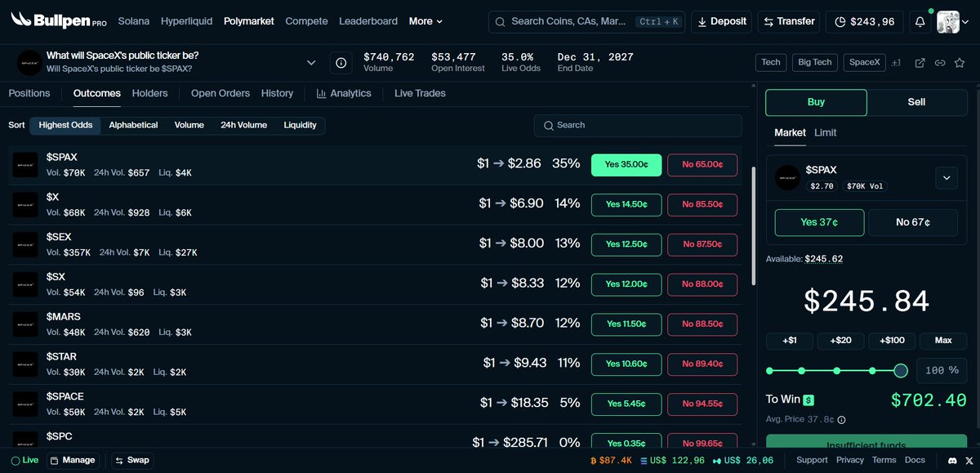Click the $SPAX row logo thumbnail

(25, 165)
